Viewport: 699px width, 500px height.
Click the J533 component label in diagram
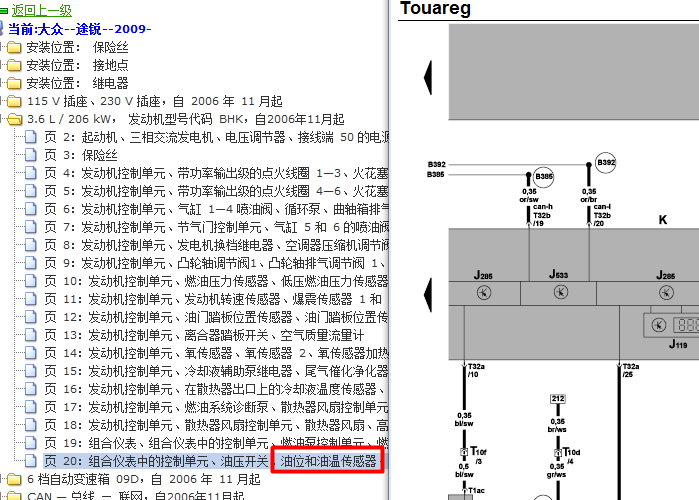pyautogui.click(x=558, y=274)
